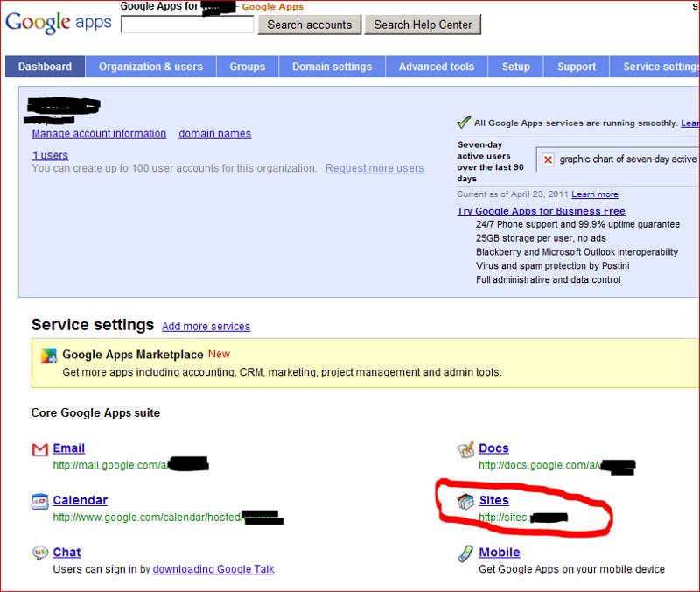Open the Support tab
700x592 pixels.
pyautogui.click(x=577, y=67)
